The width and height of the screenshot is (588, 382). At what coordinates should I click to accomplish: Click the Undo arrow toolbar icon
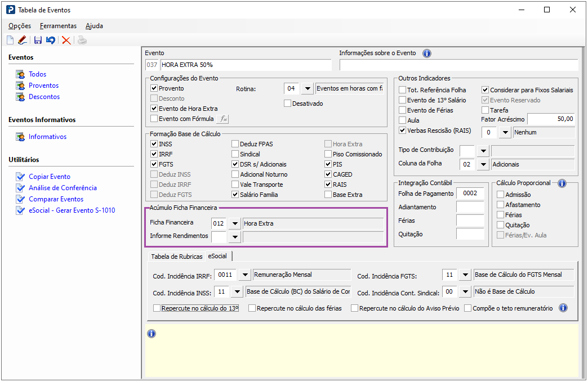(x=51, y=40)
